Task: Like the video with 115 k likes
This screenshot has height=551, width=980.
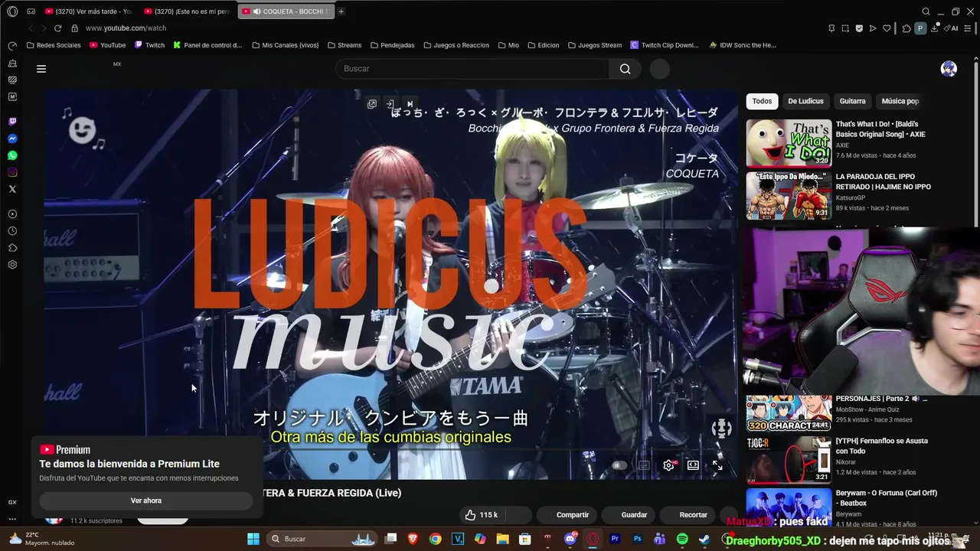Action: click(x=481, y=515)
